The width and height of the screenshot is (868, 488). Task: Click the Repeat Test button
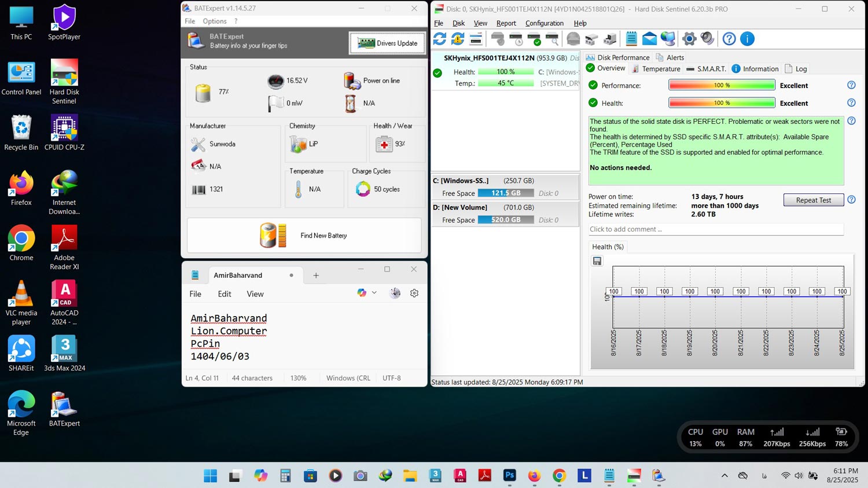[813, 200]
